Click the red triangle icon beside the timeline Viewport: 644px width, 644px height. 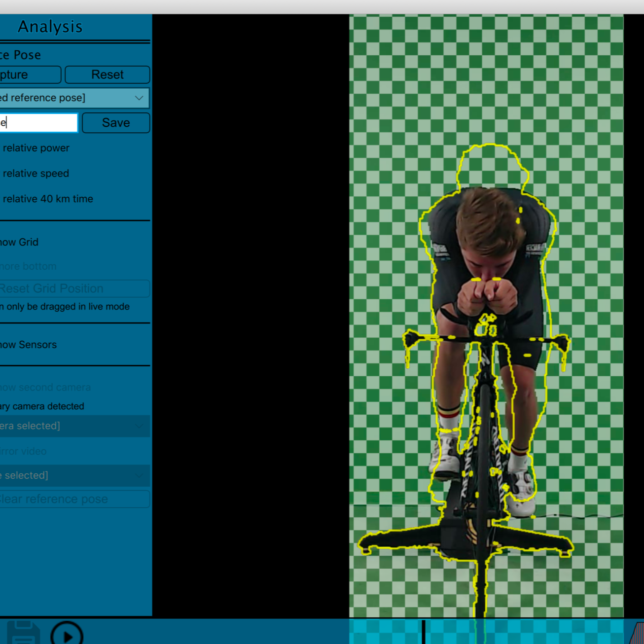[638, 636]
